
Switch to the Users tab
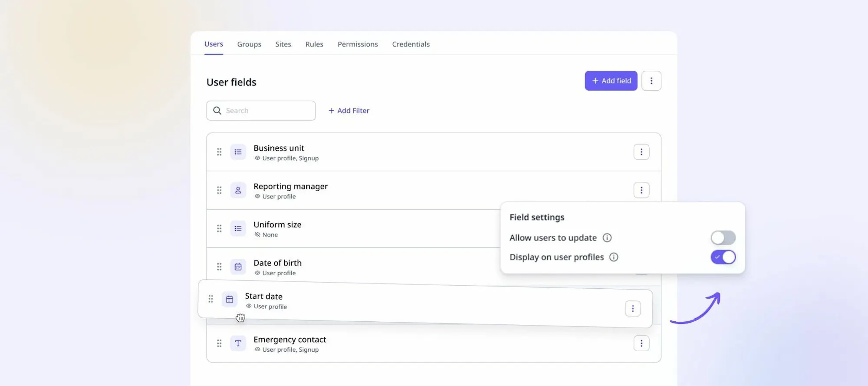pos(214,44)
